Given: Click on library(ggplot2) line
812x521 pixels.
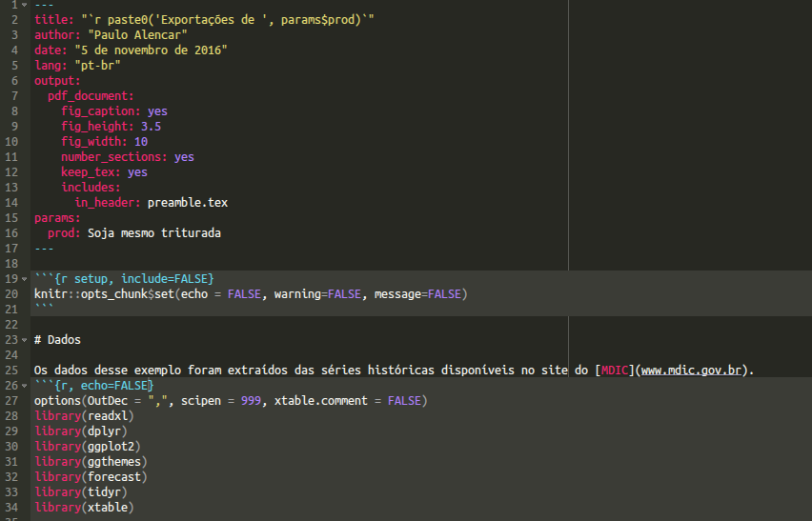Looking at the screenshot, I should (87, 447).
